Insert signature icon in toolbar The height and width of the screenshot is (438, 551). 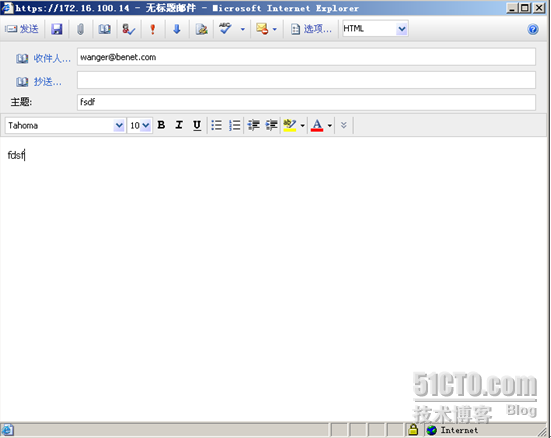click(201, 29)
